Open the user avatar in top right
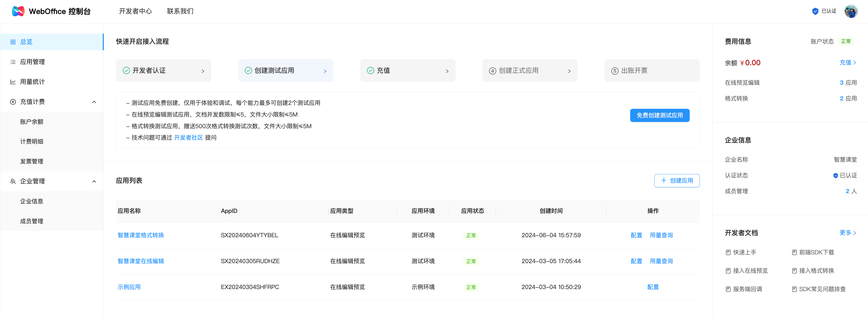The height and width of the screenshot is (317, 868). (x=851, y=11)
